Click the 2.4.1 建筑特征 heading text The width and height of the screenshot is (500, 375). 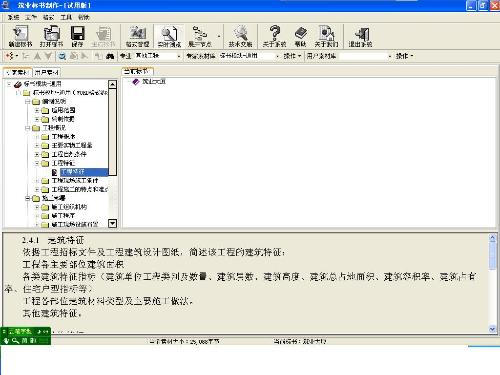53,240
